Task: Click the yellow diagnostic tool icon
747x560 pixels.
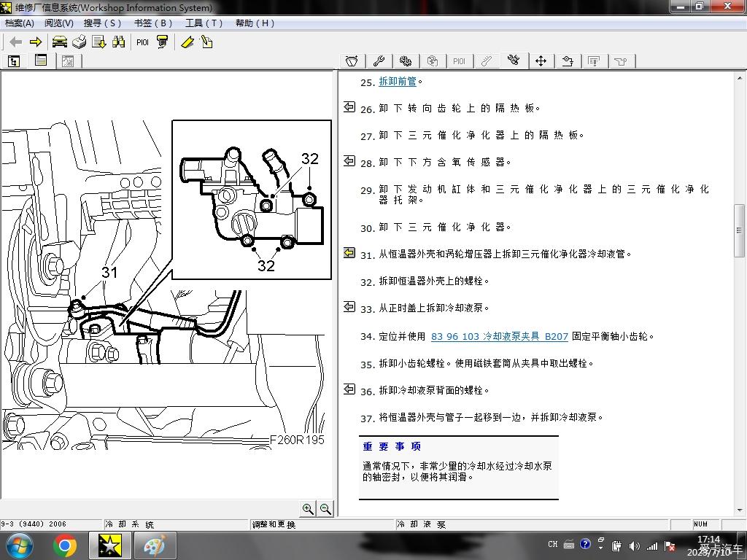Action: click(163, 42)
